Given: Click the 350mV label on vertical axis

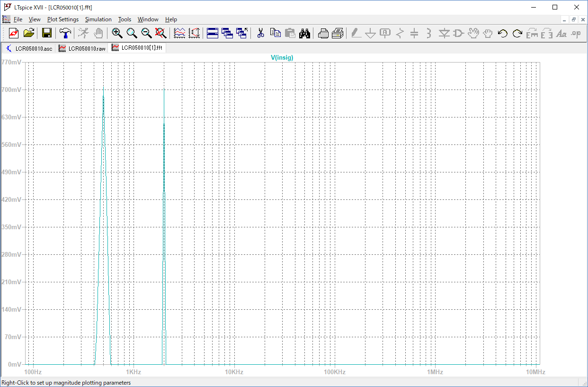Looking at the screenshot, I should (x=11, y=227).
